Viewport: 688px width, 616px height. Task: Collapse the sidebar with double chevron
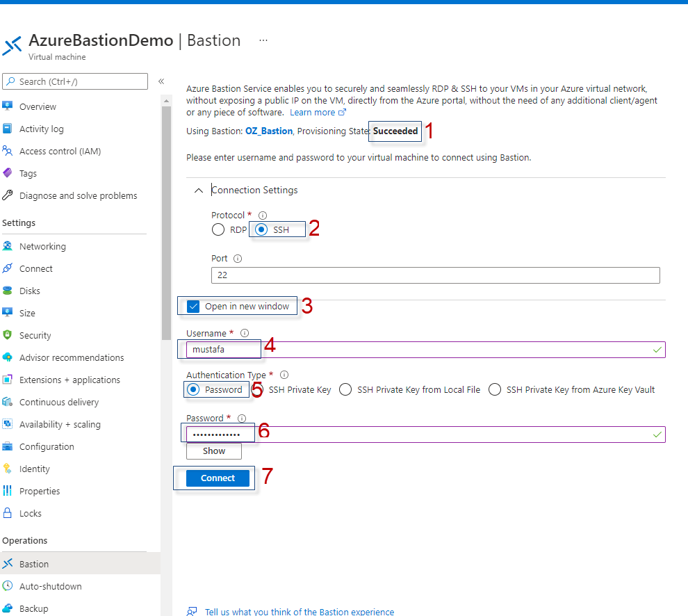click(161, 81)
